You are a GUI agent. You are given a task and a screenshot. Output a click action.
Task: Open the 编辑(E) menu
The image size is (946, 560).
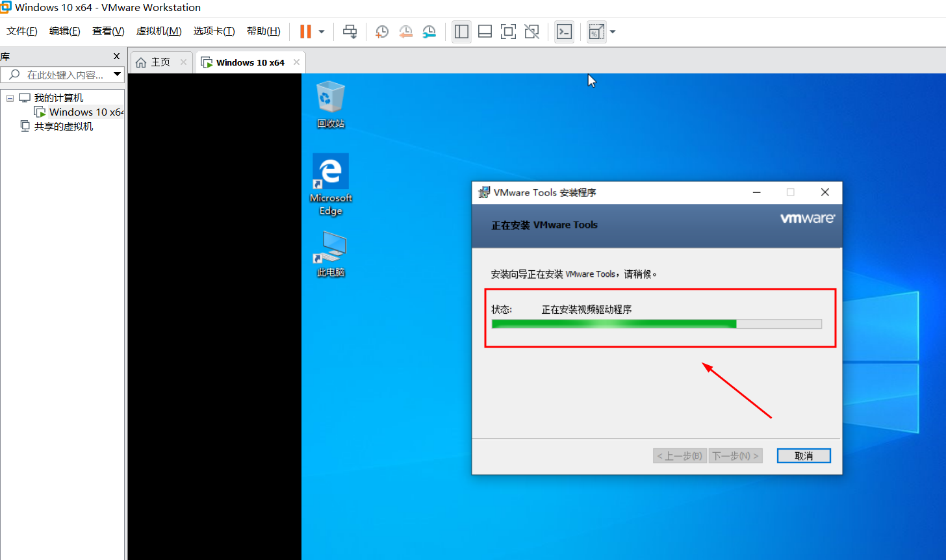point(65,31)
